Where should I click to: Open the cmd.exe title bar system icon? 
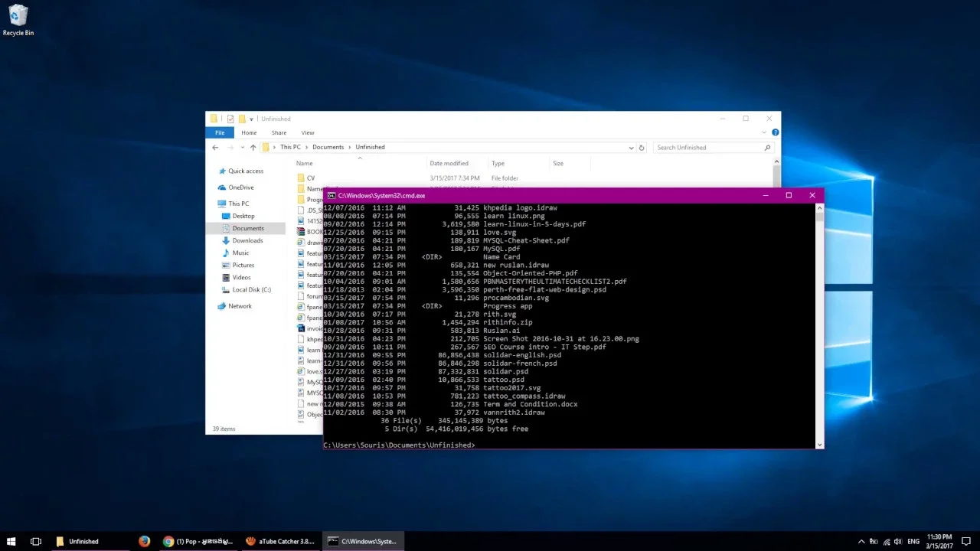point(332,196)
